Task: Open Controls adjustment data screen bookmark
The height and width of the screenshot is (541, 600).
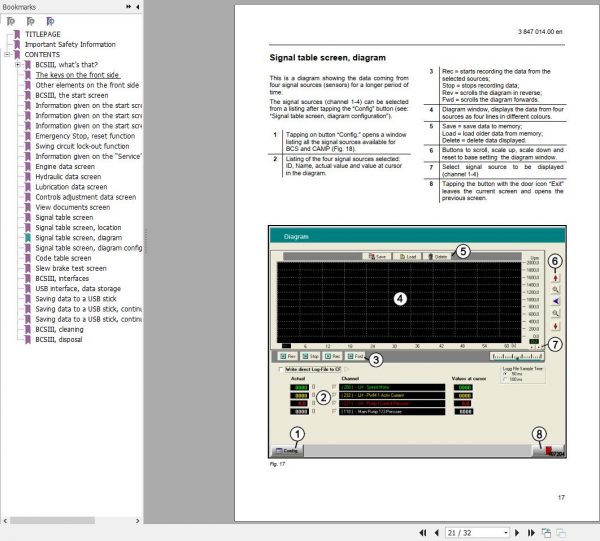Action: 86,197
